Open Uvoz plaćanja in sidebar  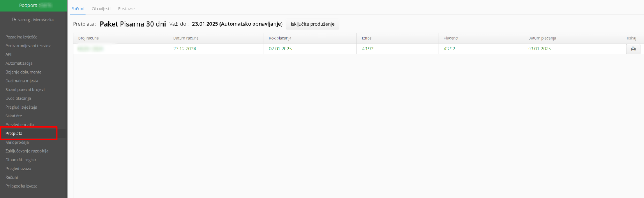click(18, 98)
